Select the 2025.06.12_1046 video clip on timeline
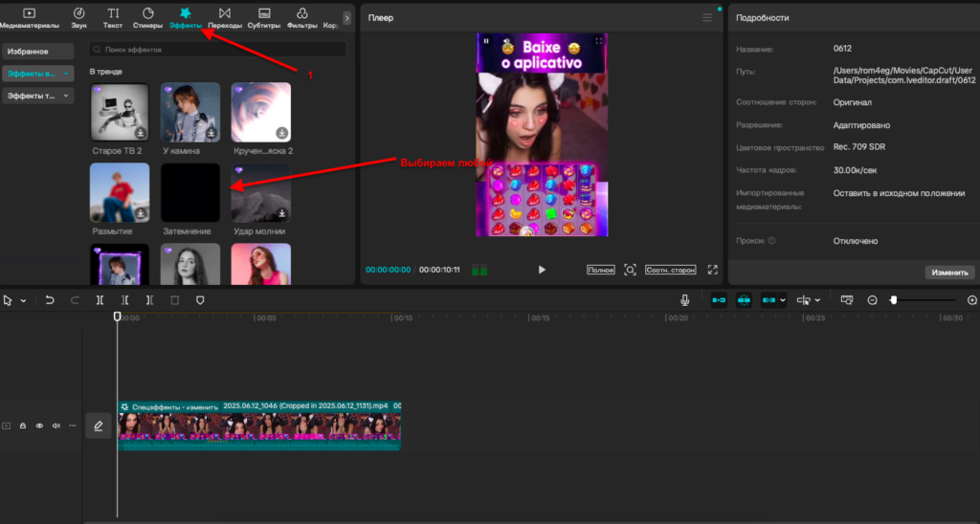The height and width of the screenshot is (524, 980). point(259,426)
